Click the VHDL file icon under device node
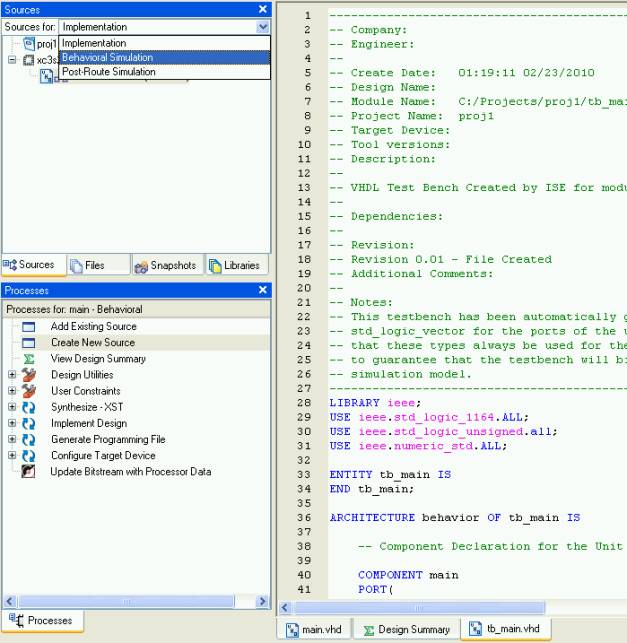Screen dimensions: 627x643 click(46, 76)
